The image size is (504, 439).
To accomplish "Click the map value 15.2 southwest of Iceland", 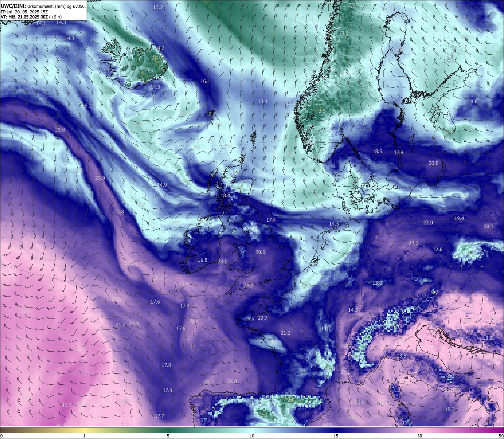I will tap(87, 106).
